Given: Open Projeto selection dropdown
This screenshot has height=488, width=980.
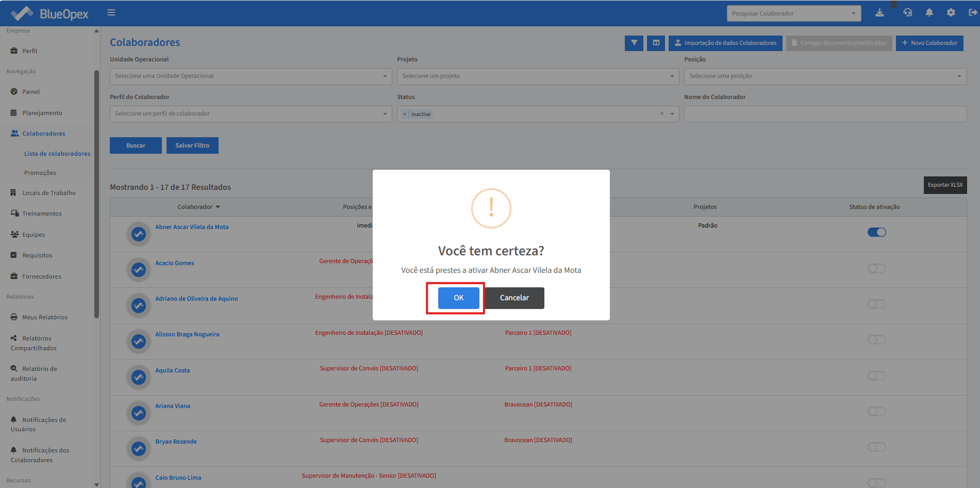Looking at the screenshot, I should (538, 76).
